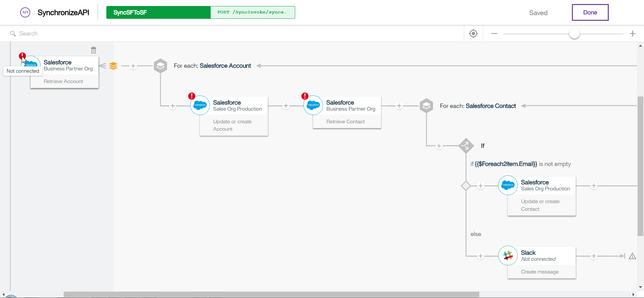Add node before For each Salesforce Account

tap(133, 66)
